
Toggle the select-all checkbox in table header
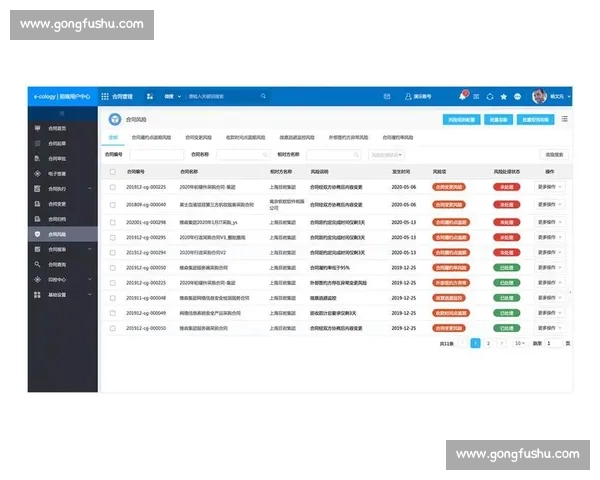[112, 171]
